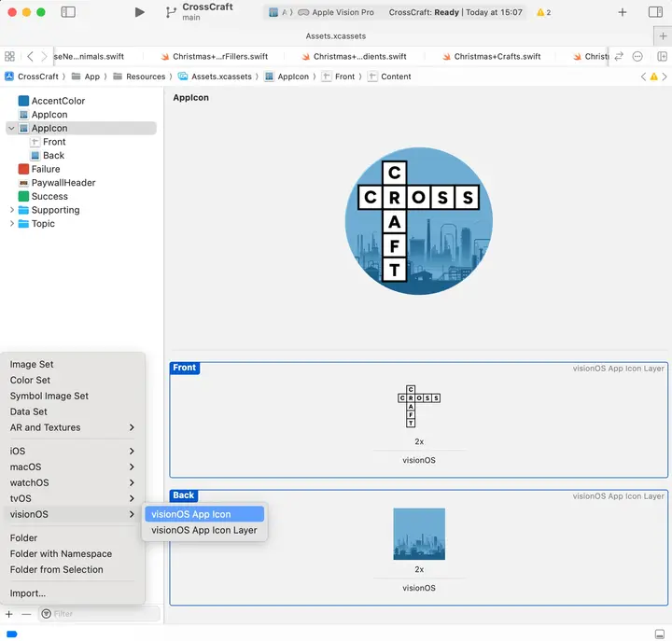
Task: Go back in editor history
Action: [30, 56]
